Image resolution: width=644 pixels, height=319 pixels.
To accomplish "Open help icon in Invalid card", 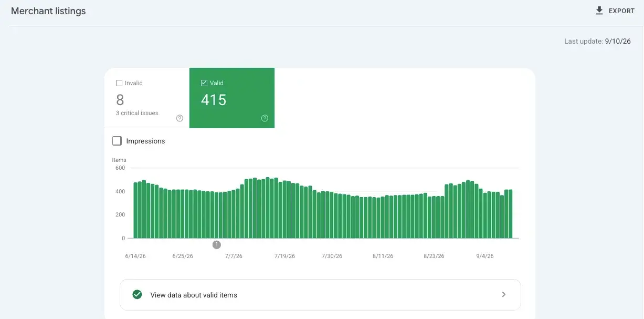I will (x=180, y=118).
